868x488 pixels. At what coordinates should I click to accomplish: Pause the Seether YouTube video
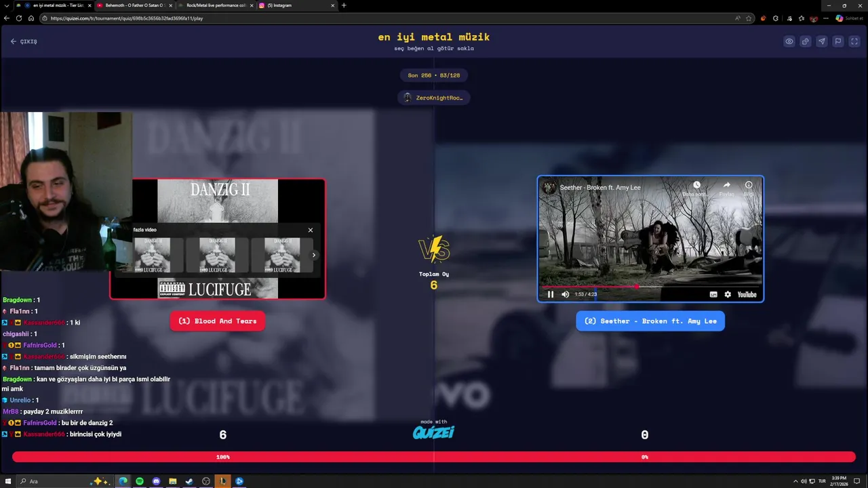pos(551,294)
